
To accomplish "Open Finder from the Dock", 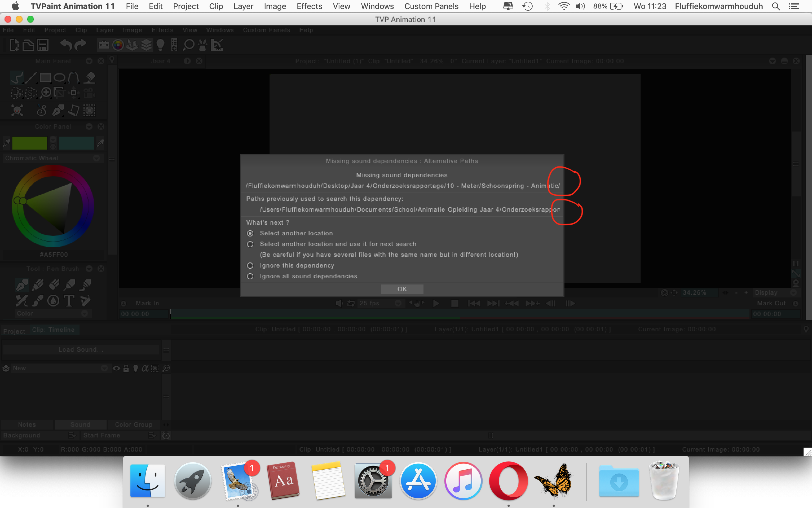I will [x=147, y=481].
